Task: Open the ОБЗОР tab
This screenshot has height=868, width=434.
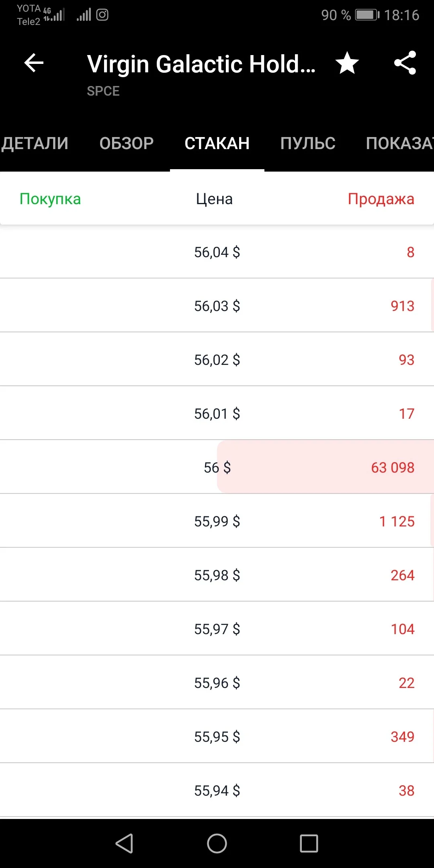Action: pyautogui.click(x=127, y=143)
